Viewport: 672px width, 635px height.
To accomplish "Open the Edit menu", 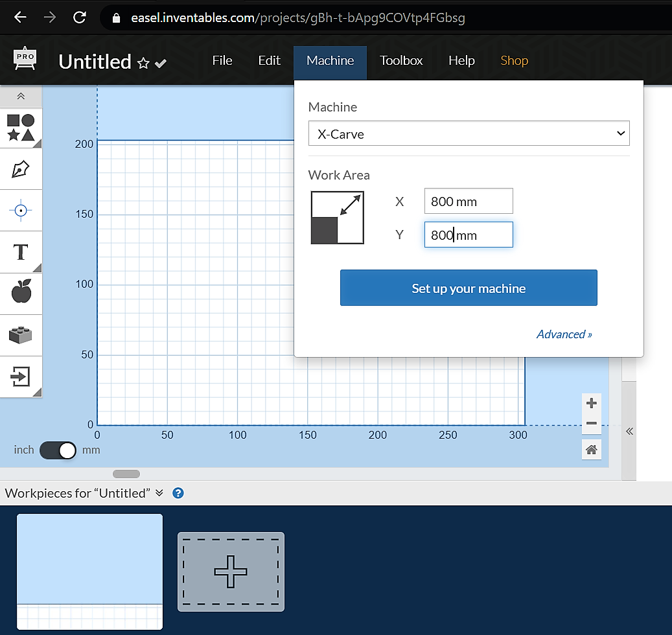I will pos(269,60).
